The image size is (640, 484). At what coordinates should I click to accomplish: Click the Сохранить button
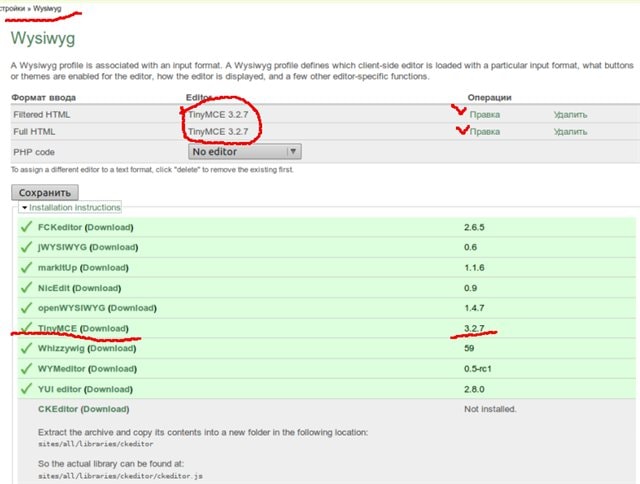pyautogui.click(x=45, y=193)
